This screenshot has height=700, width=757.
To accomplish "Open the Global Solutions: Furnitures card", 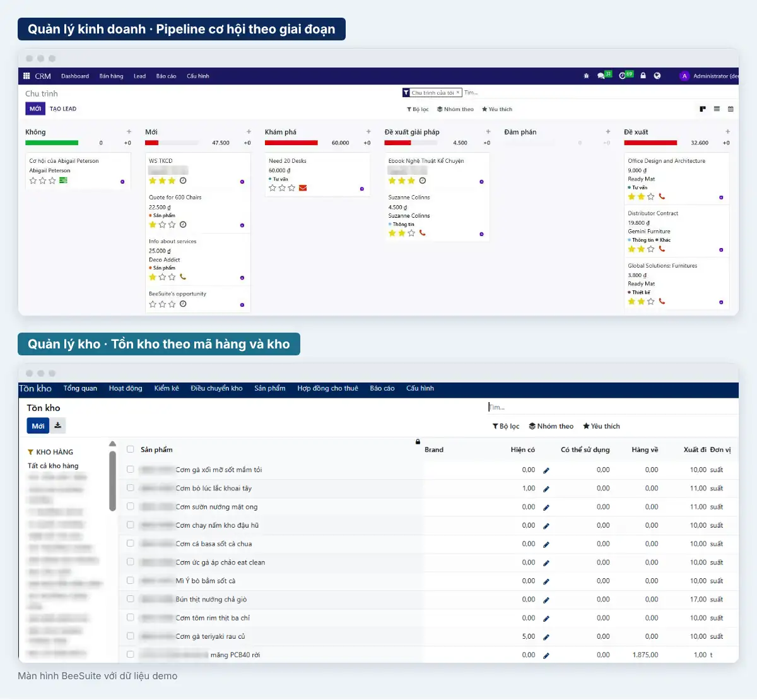I will (677, 283).
